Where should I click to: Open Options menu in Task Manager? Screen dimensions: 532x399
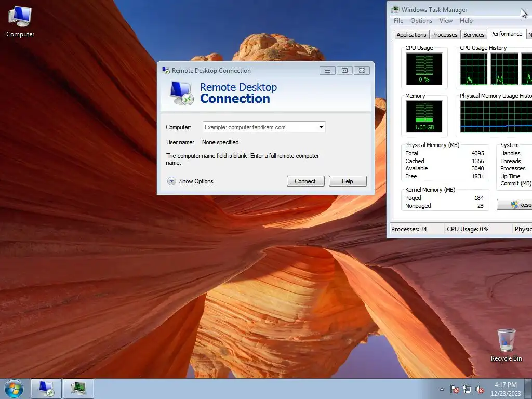click(x=421, y=21)
